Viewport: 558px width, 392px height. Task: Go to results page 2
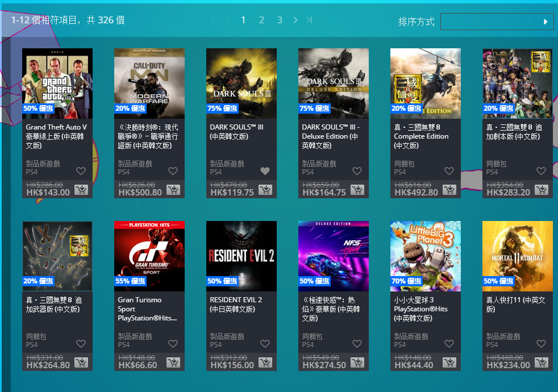pyautogui.click(x=261, y=20)
